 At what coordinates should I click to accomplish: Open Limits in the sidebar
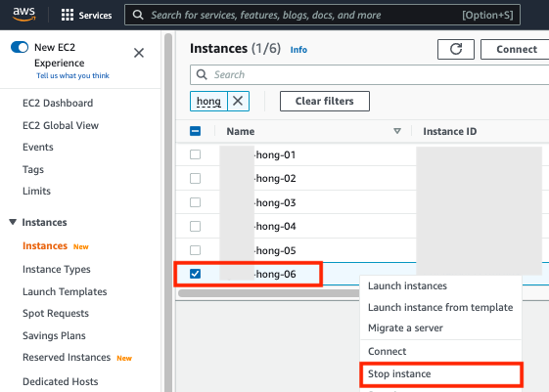(x=36, y=191)
